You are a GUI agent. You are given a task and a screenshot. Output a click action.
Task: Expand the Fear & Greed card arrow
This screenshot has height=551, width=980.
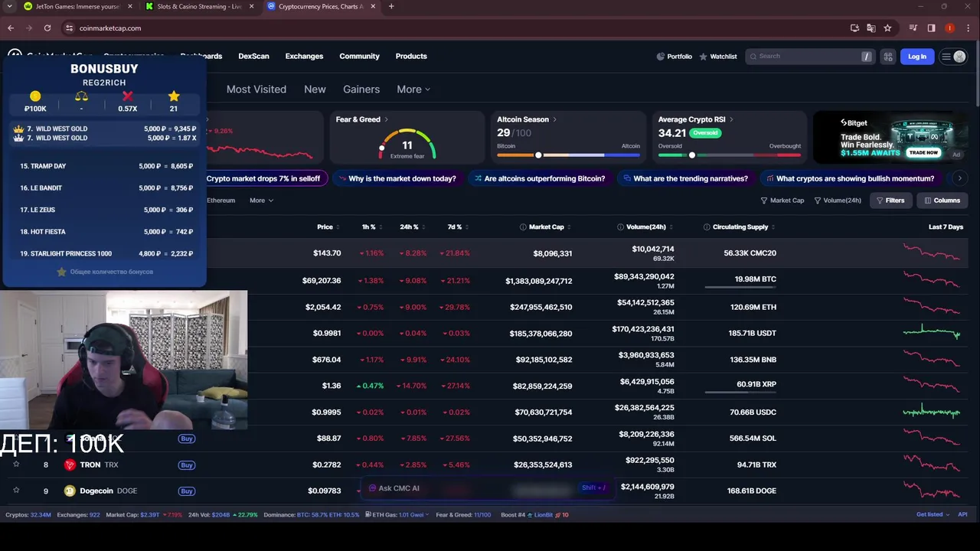coord(386,119)
